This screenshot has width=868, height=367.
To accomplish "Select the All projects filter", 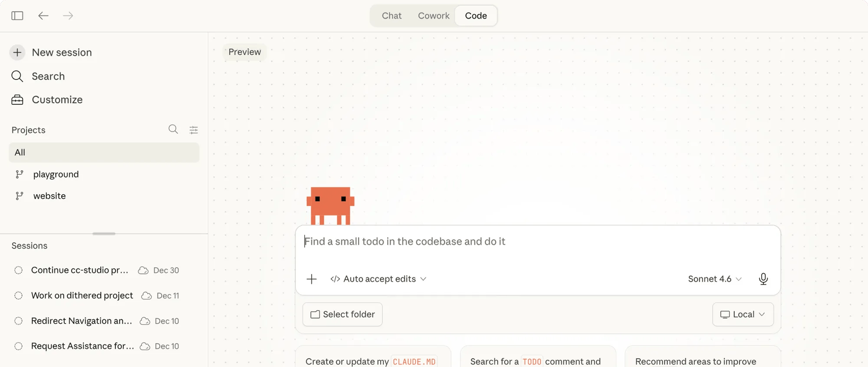I will [x=104, y=152].
